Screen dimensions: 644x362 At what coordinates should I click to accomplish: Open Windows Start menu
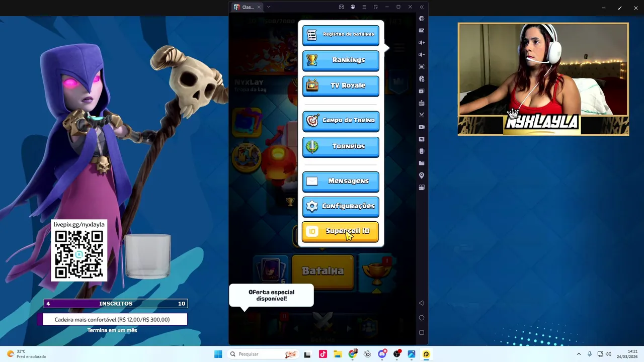(218, 354)
